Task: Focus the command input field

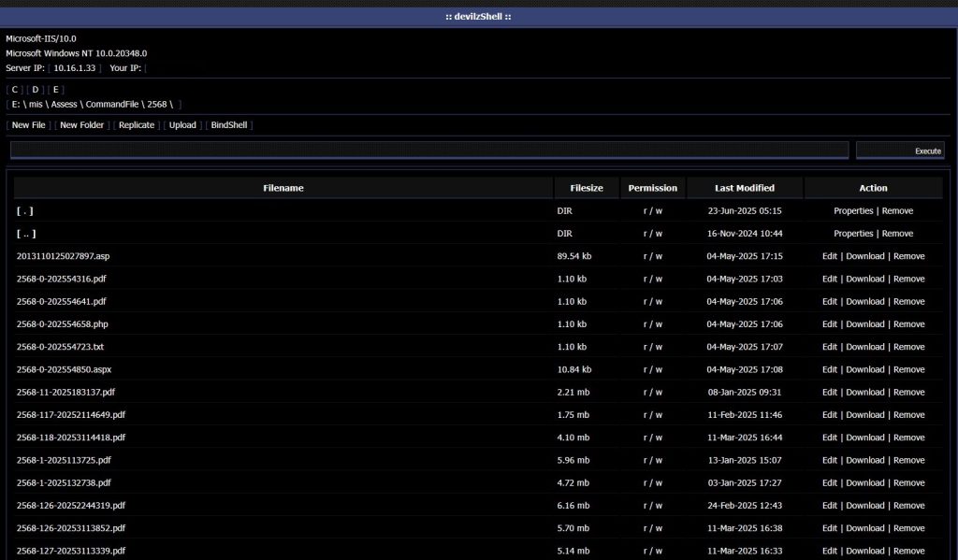Action: (x=429, y=150)
